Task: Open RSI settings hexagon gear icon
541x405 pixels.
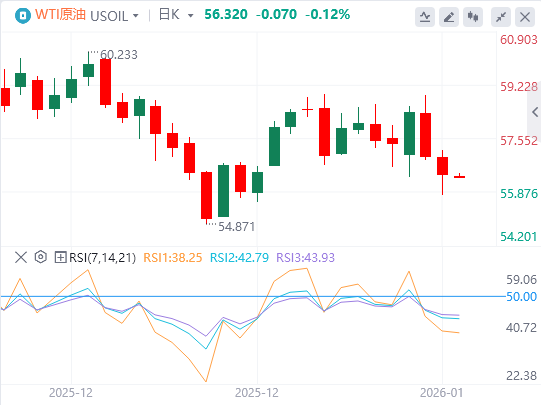Action: tap(41, 257)
